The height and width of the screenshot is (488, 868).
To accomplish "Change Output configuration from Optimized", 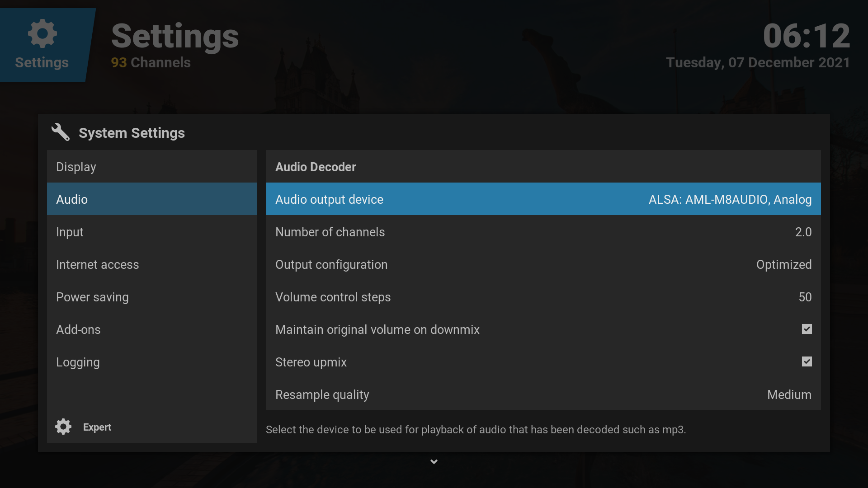I will coord(543,264).
